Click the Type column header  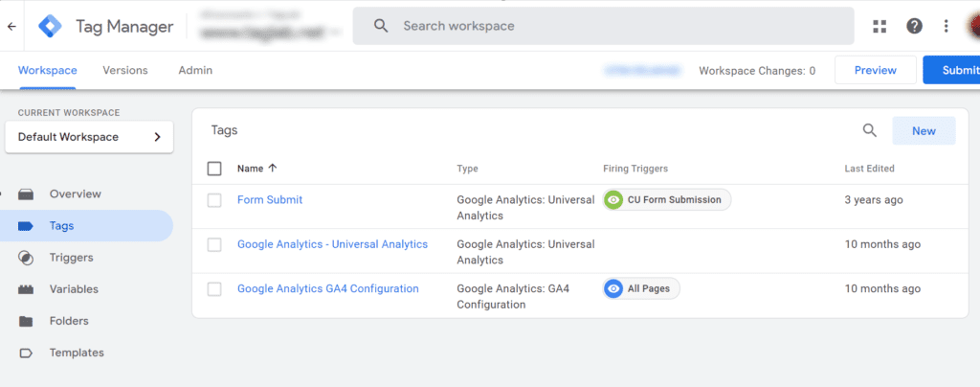(467, 169)
